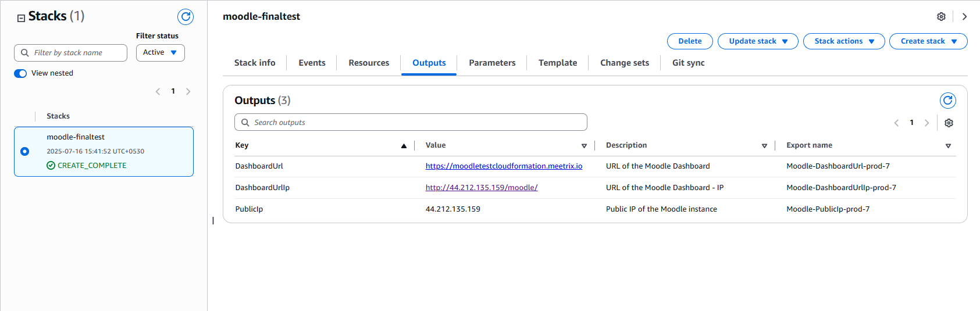980x311 pixels.
Task: Go to previous page of stacks
Action: (158, 91)
